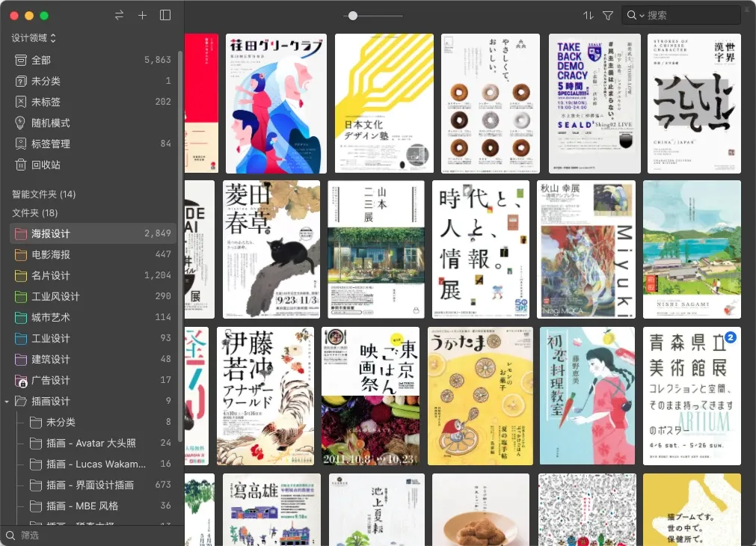
Task: Click the switch library arrows icon
Action: point(119,16)
